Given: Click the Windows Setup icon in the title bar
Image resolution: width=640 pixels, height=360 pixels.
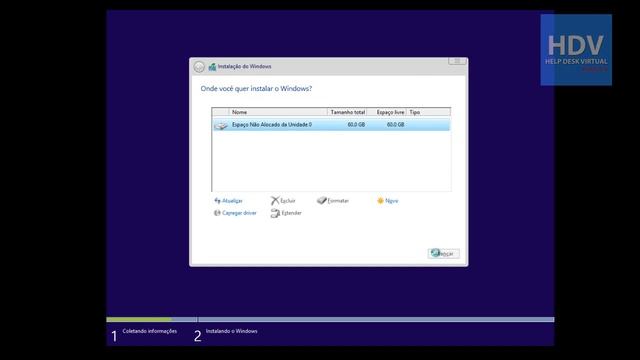Looking at the screenshot, I should point(212,67).
